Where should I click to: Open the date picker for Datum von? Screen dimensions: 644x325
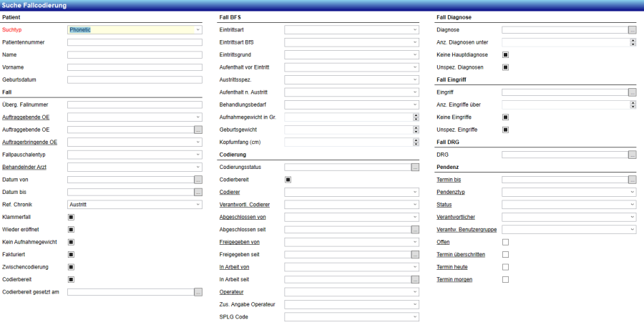[198, 180]
